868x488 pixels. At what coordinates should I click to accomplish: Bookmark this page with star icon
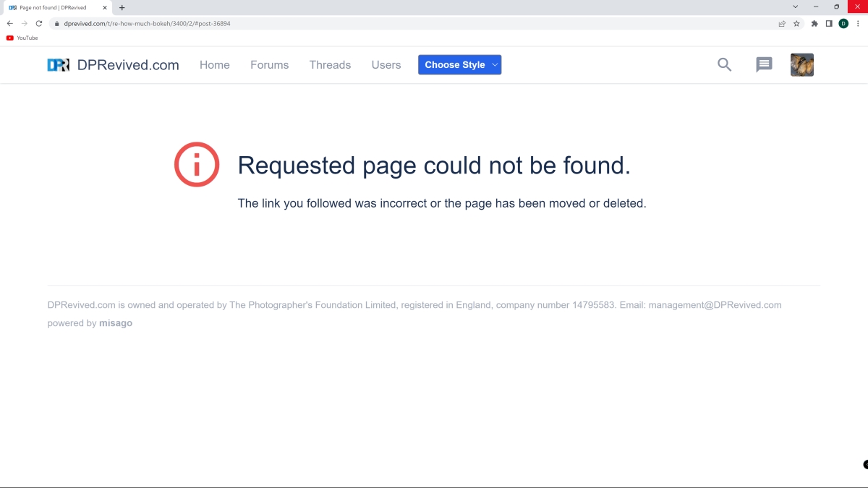click(796, 23)
